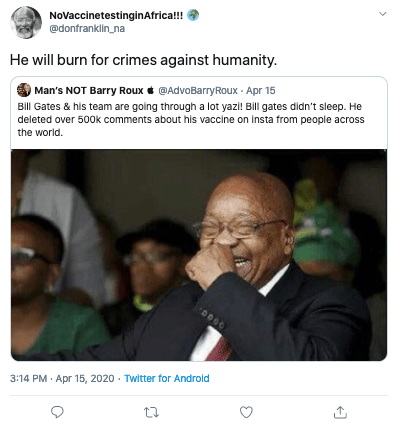This screenshot has height=428, width=398.
Task: Open the Apr 15 date of the quoted tweet
Action: click(261, 90)
